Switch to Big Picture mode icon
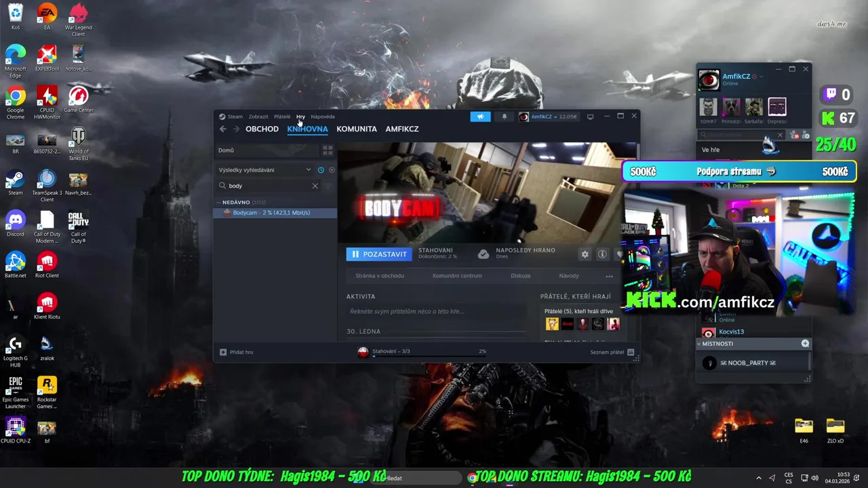Viewport: 868px width, 488px height. [590, 117]
